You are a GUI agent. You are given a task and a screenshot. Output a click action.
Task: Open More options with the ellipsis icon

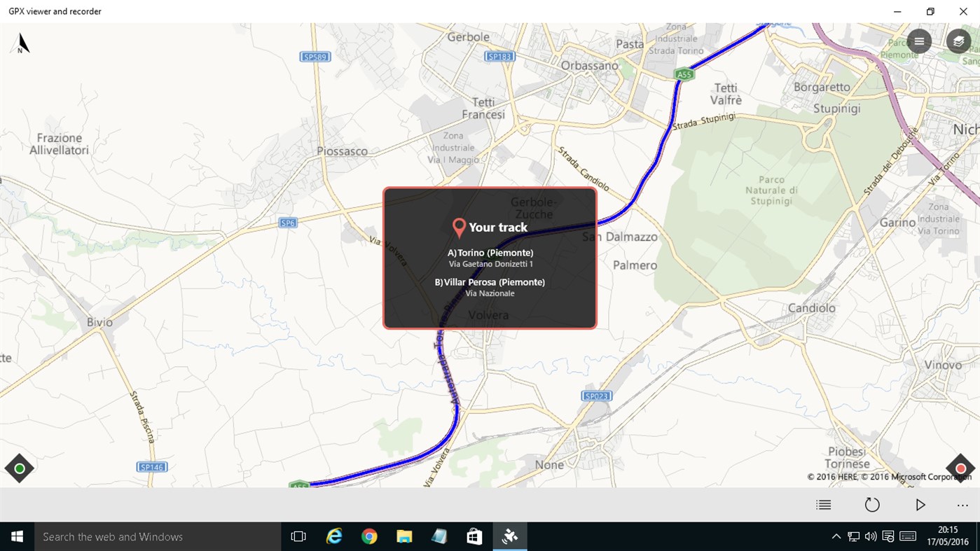pos(961,504)
